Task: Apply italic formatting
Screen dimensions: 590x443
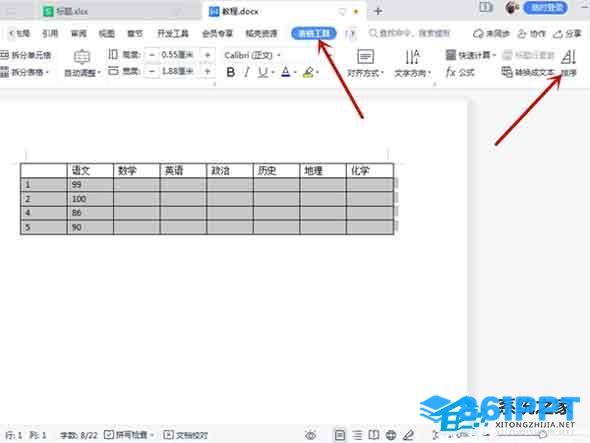Action: click(x=247, y=72)
